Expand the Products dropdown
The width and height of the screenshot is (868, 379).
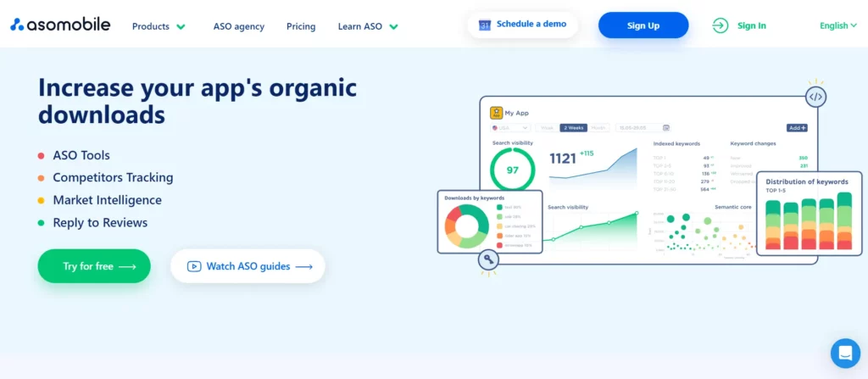click(159, 26)
